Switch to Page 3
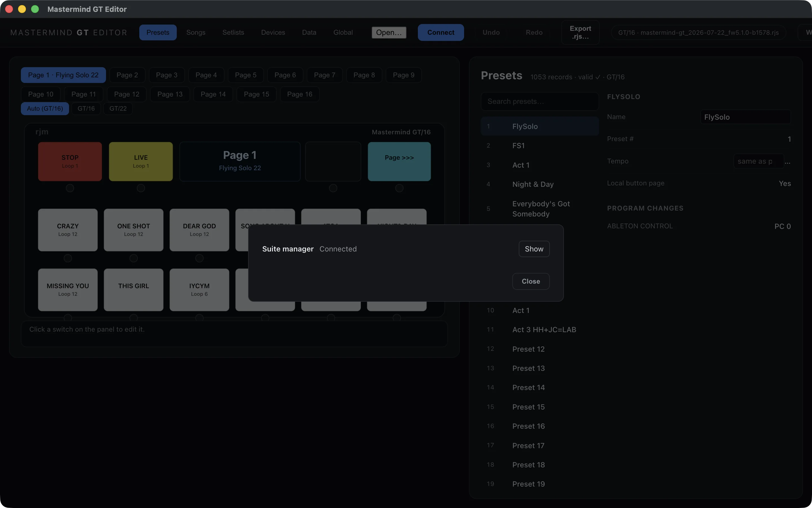This screenshot has height=508, width=812. (167, 75)
